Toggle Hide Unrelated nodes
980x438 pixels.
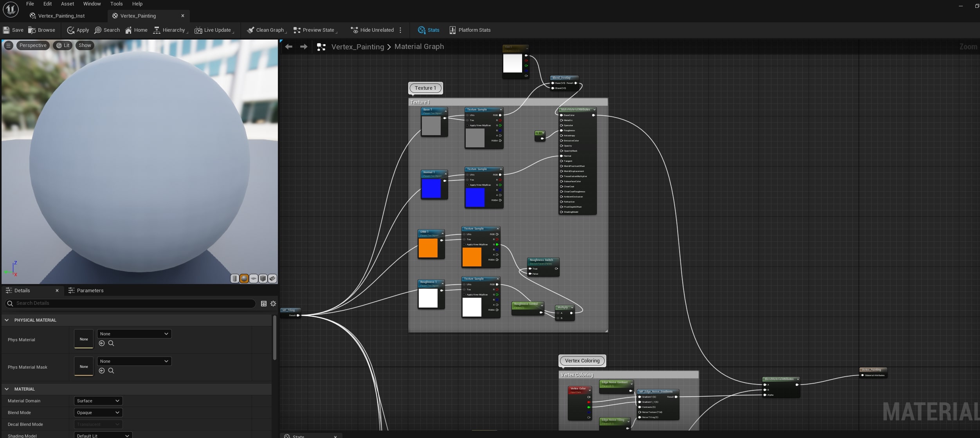coord(372,30)
